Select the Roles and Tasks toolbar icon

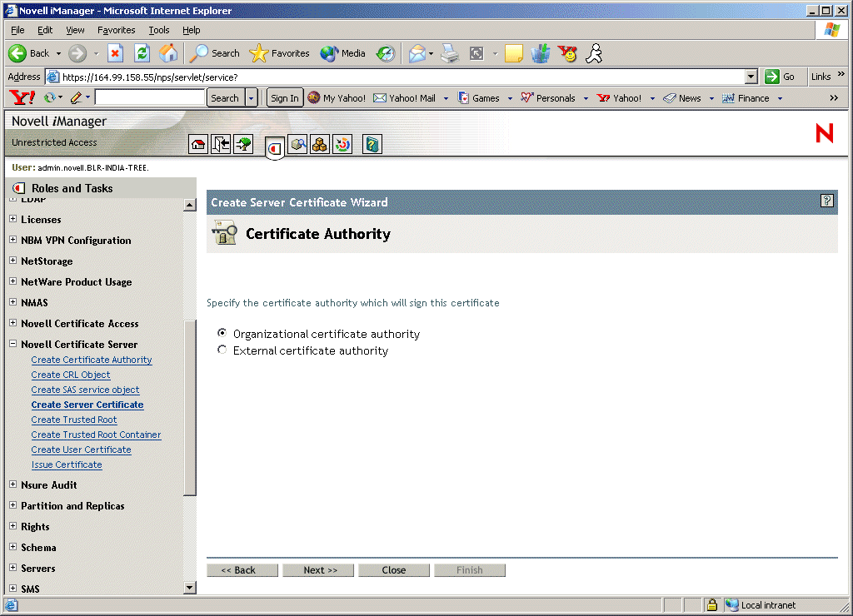[275, 147]
